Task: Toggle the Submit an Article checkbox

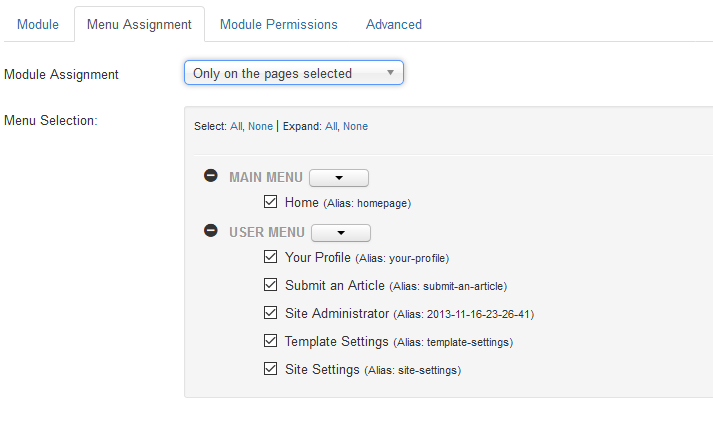Action: click(x=271, y=285)
